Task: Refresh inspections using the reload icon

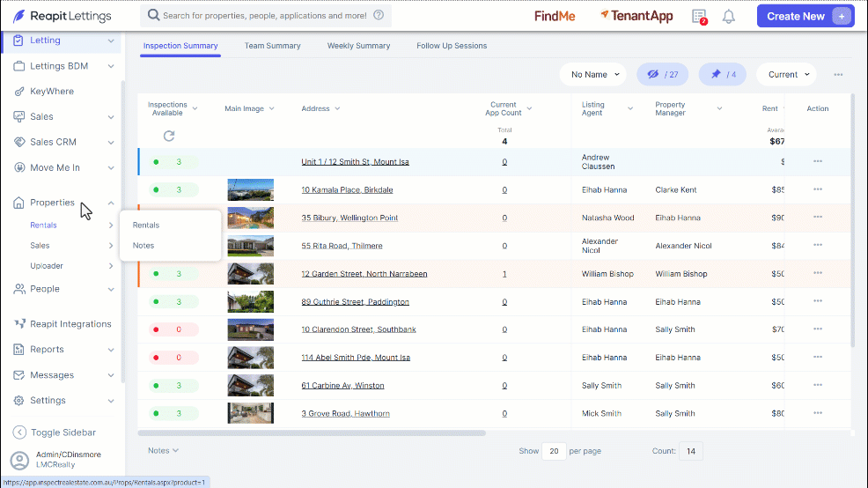Action: pos(169,136)
